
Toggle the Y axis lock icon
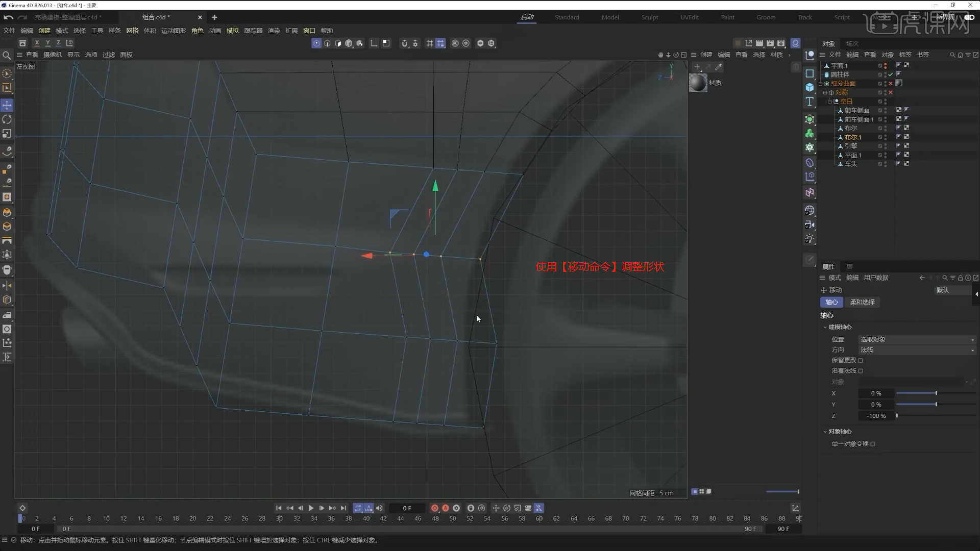tap(47, 43)
